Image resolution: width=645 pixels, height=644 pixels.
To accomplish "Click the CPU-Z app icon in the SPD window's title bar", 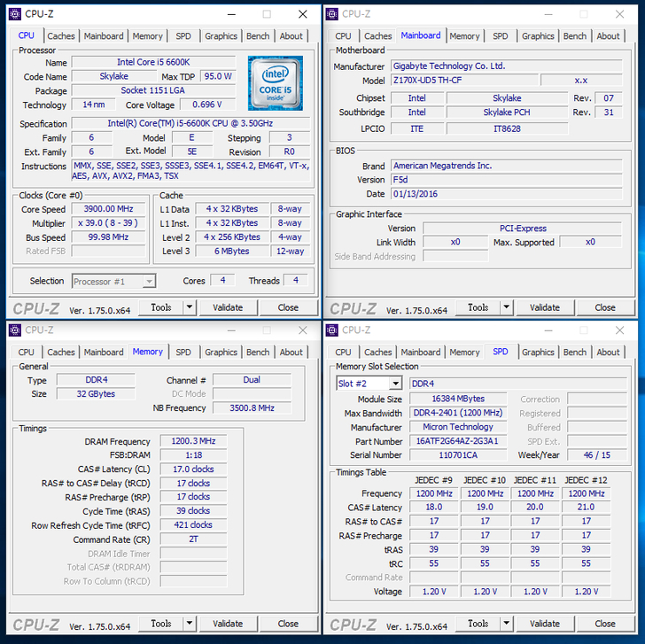I will [331, 330].
